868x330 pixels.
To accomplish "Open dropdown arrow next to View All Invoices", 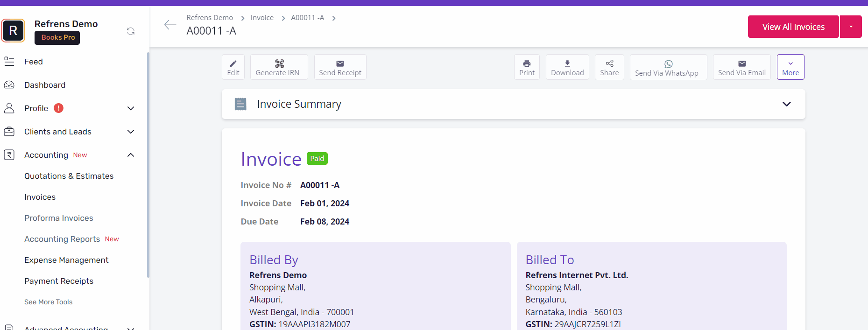I will (x=851, y=27).
